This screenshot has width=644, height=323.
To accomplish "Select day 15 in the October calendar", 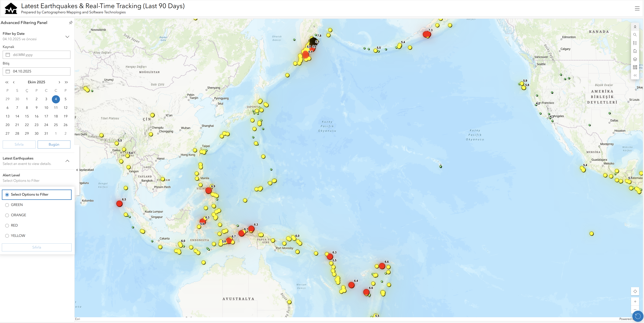I will 27,116.
